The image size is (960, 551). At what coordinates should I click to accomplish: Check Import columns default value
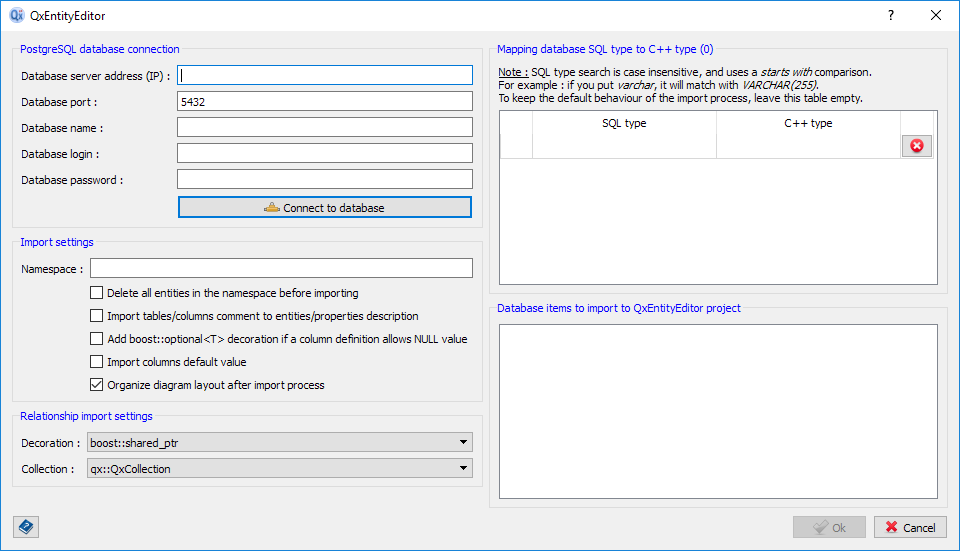(x=97, y=362)
